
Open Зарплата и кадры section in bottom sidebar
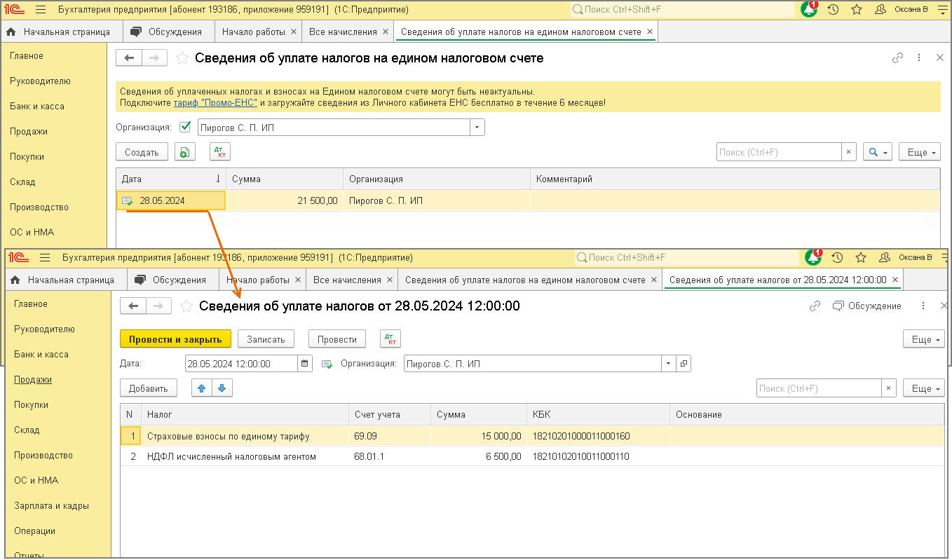tap(51, 505)
